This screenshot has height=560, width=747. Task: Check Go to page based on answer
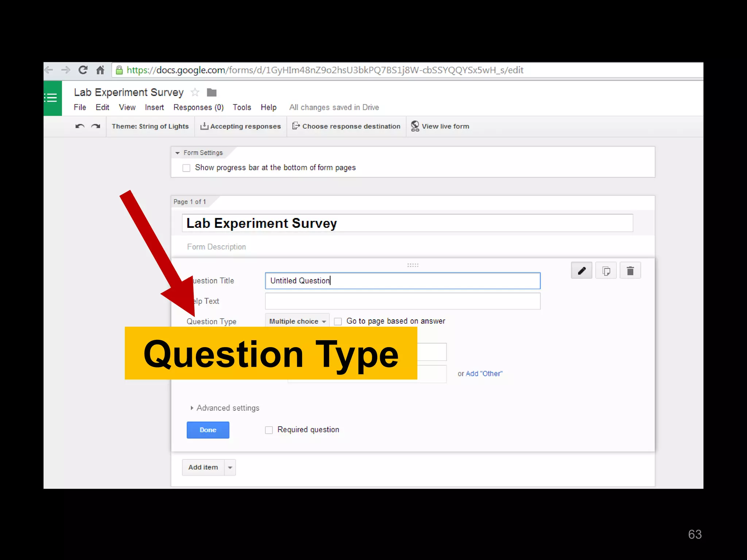pos(338,322)
